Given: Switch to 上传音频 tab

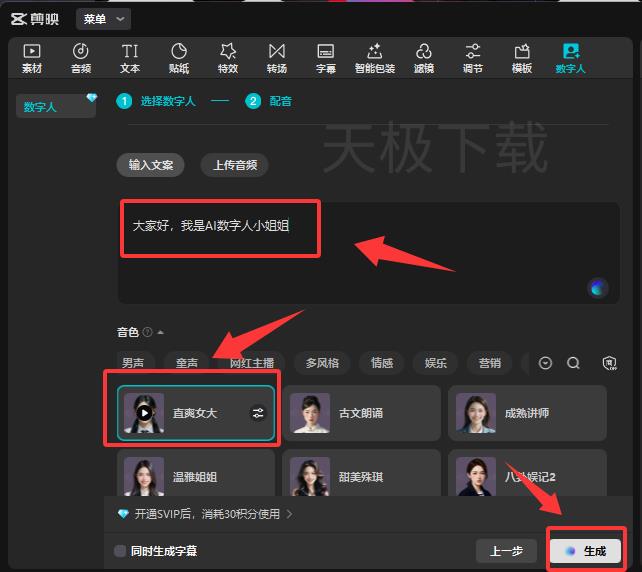Looking at the screenshot, I should pyautogui.click(x=235, y=165).
